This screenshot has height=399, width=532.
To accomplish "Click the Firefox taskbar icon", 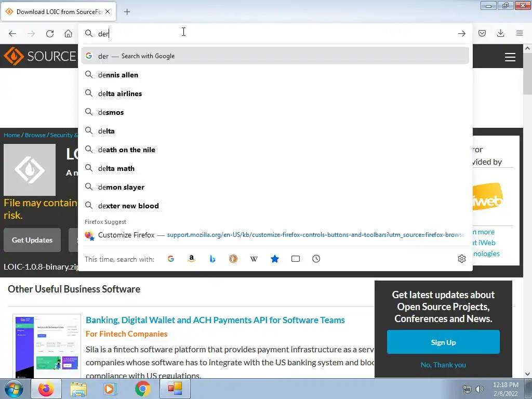I will pos(46,389).
